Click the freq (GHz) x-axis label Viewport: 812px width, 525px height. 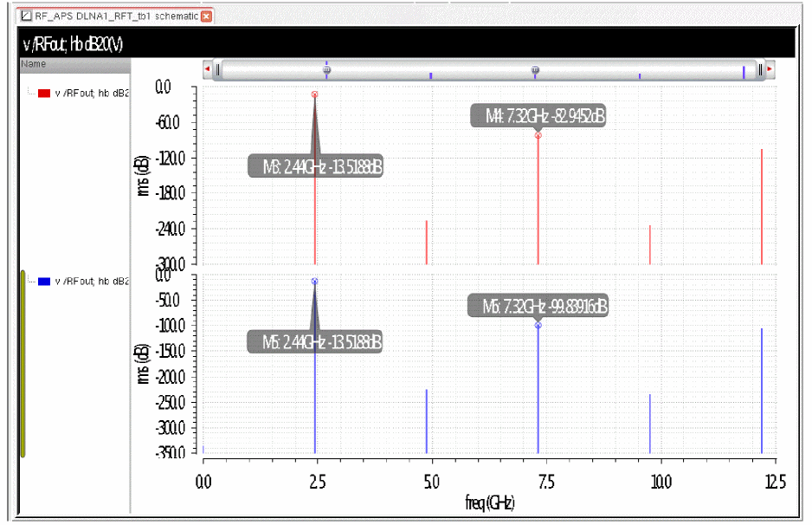488,502
